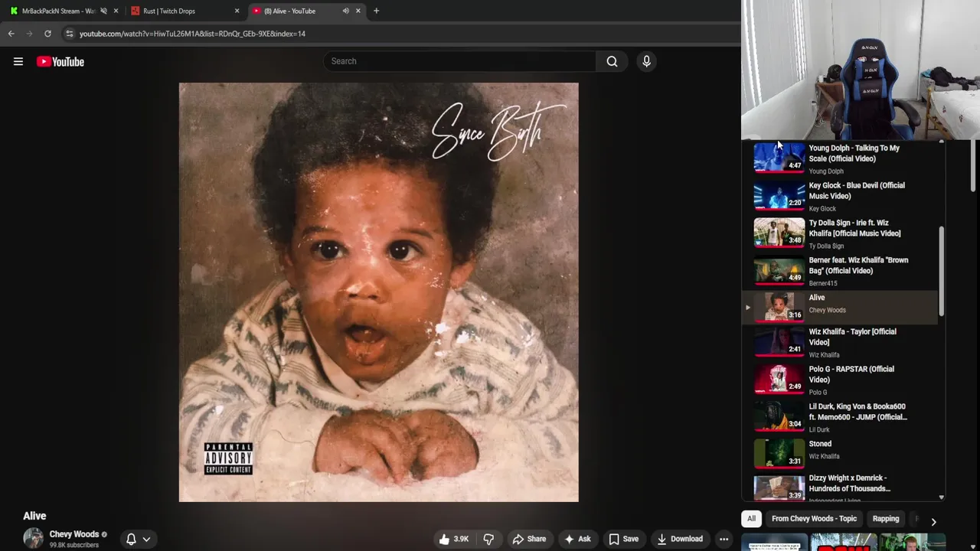Go back with browser back arrow
This screenshot has height=551, width=980.
(11, 34)
